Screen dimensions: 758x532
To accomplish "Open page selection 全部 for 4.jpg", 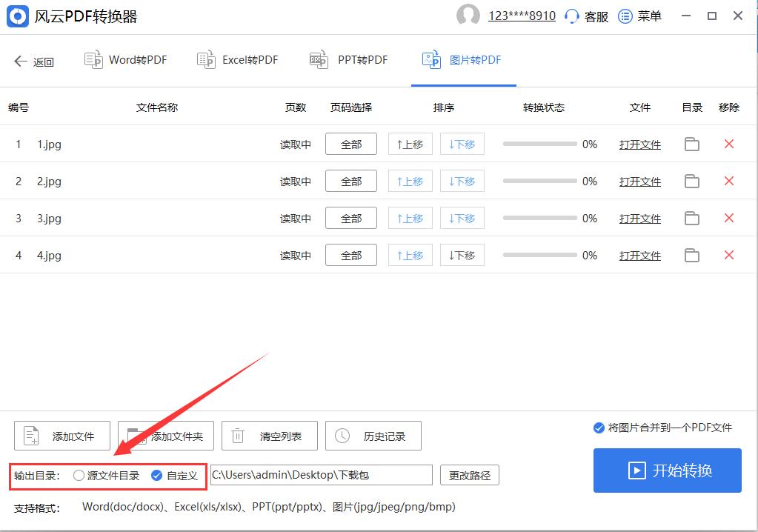I will [x=350, y=255].
